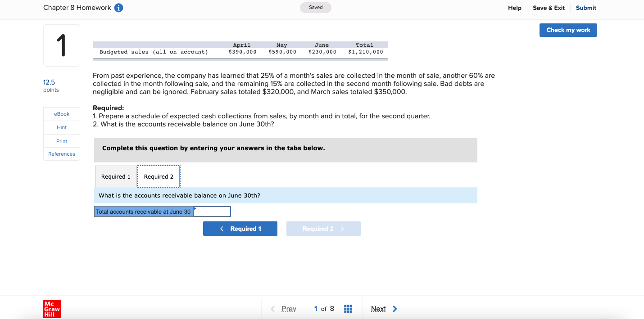This screenshot has width=644, height=319.
Task: Show the Hint for this question
Action: 62,127
